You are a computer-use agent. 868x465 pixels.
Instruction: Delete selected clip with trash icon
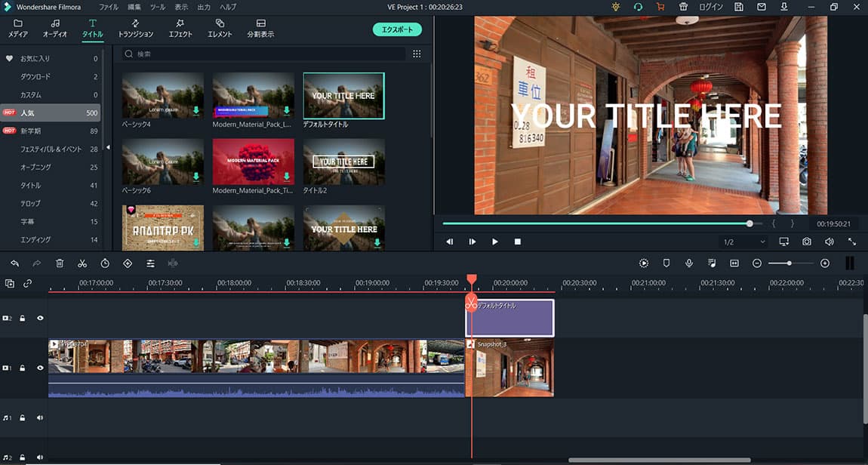(x=60, y=263)
